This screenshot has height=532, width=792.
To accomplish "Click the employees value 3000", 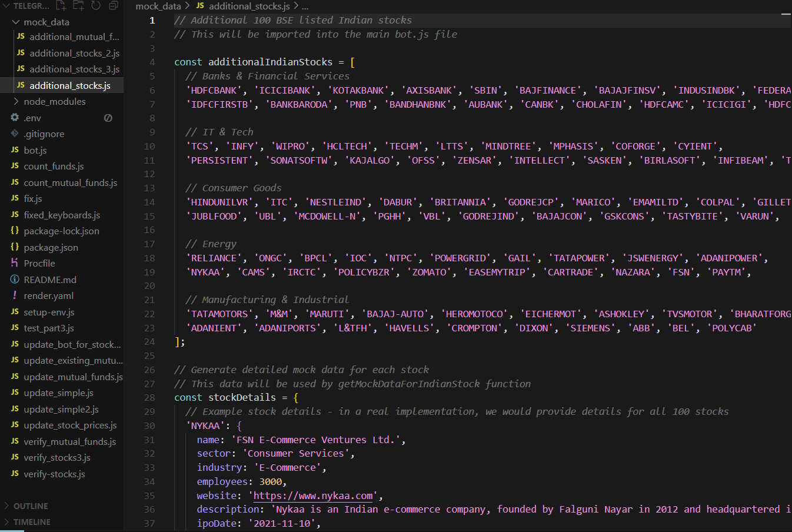I will pos(271,481).
